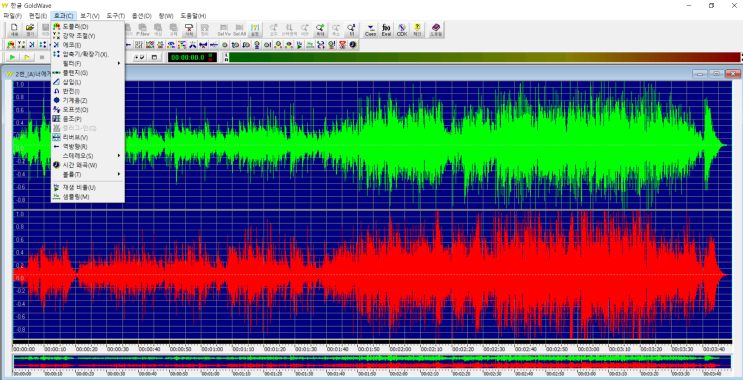Viewport: 743px width, 380px height.
Task: Click the Sel All toolbar icon
Action: [239, 29]
